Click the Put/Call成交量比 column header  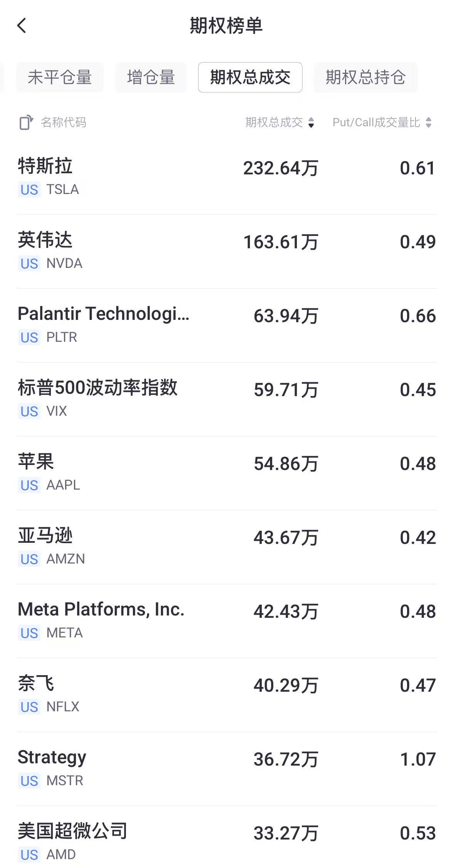pos(376,123)
